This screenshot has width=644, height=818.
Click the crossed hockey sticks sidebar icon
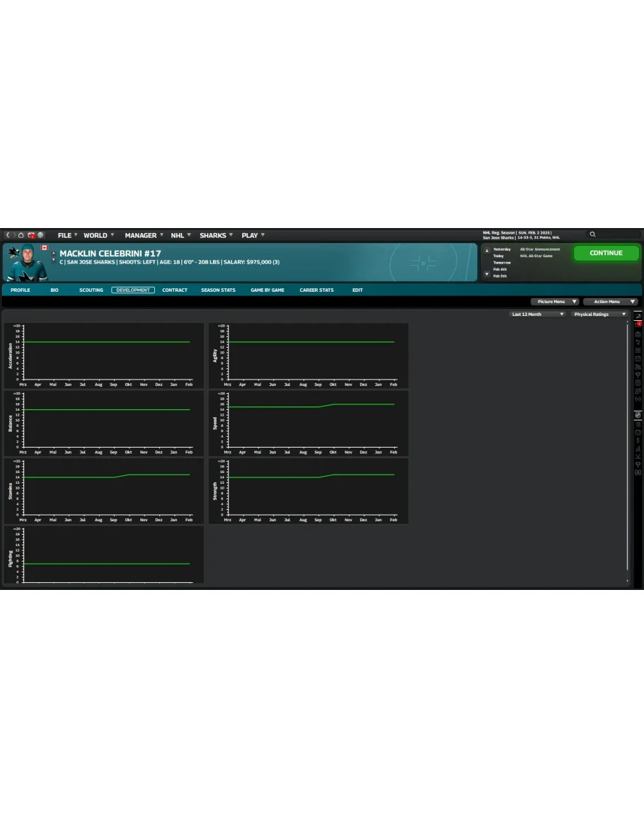pos(638,456)
